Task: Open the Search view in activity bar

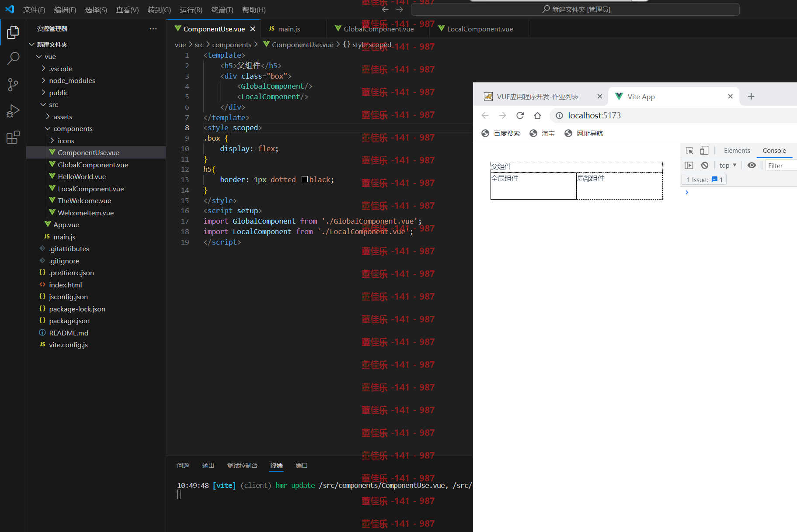Action: tap(13, 58)
